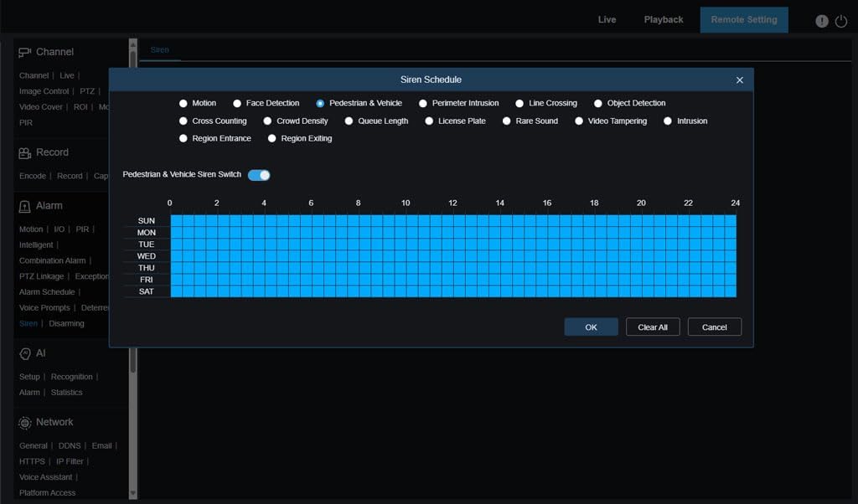Close the Siren Schedule dialog
858x504 pixels.
click(739, 80)
